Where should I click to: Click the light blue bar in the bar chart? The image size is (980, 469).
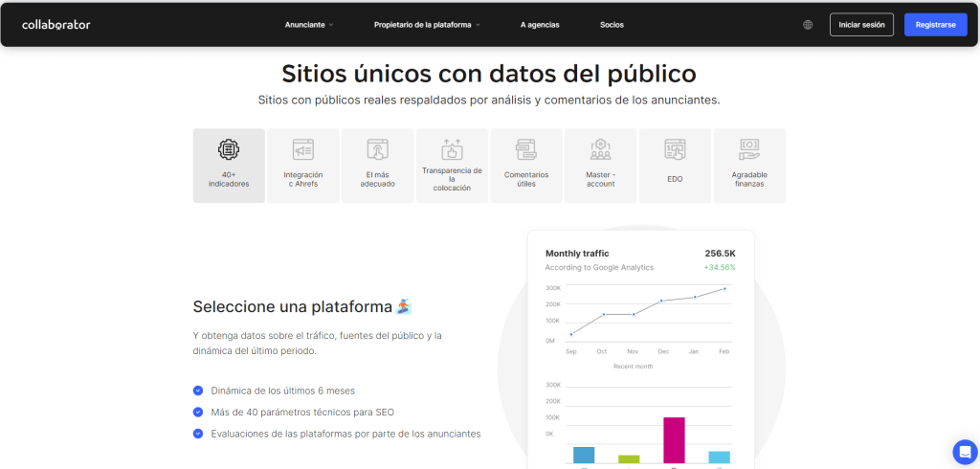[x=720, y=458]
